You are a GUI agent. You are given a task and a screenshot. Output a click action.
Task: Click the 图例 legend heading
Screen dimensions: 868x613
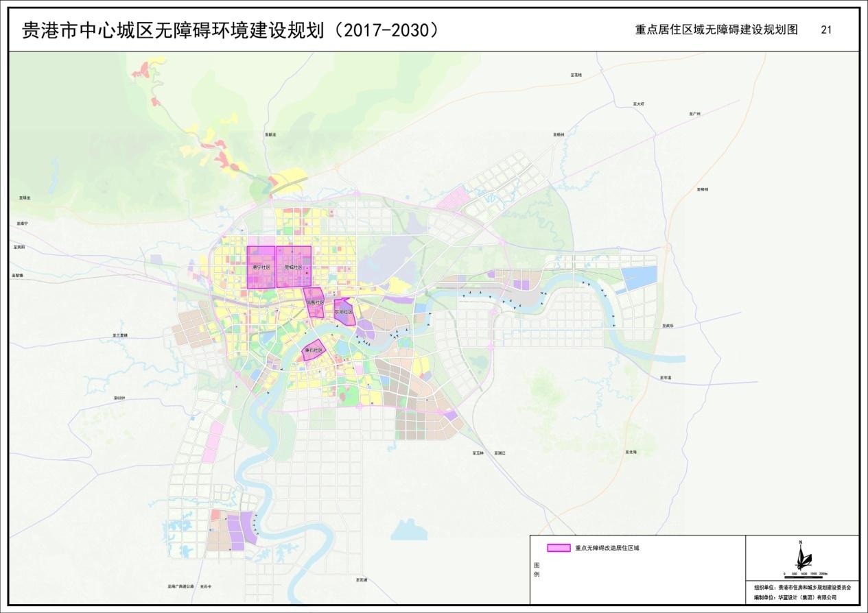point(537,569)
